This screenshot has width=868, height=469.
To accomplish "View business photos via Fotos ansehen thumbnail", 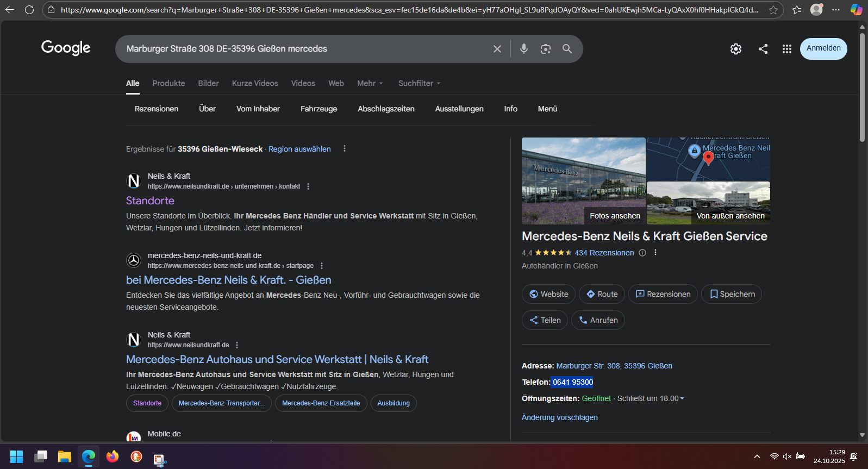I will 584,181.
